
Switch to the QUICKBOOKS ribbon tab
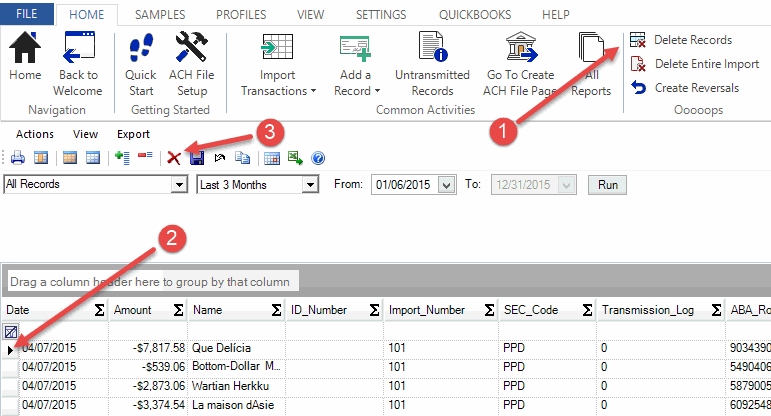pos(474,15)
